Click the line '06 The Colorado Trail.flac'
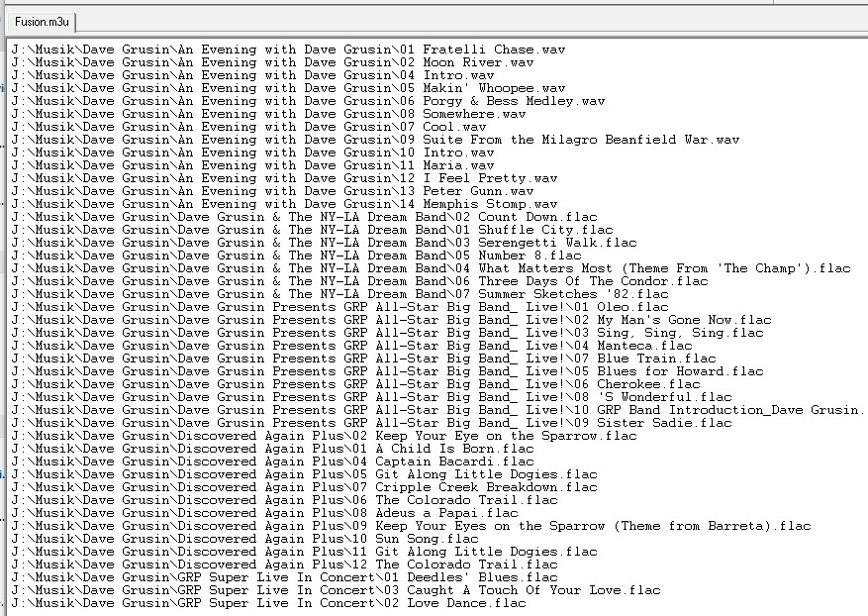Screen dimensions: 868x616 284,501
